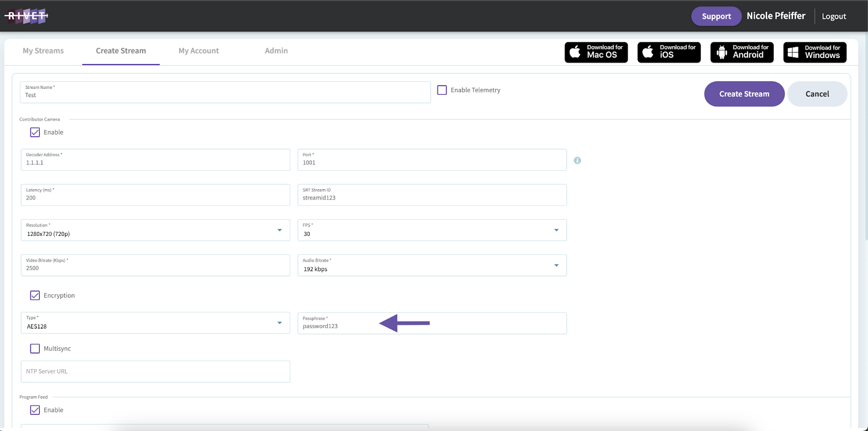Click into the Port field

pyautogui.click(x=432, y=160)
